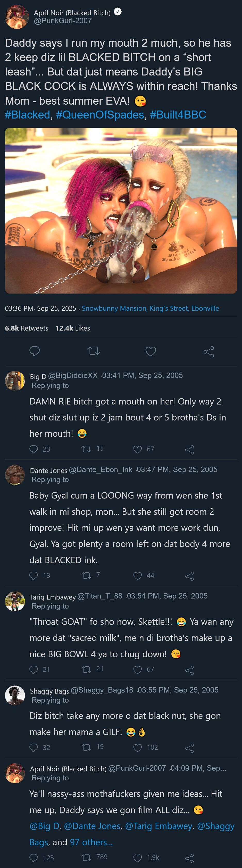Retweet the main post
Viewport: 242px width, 868px height.
[x=94, y=351]
